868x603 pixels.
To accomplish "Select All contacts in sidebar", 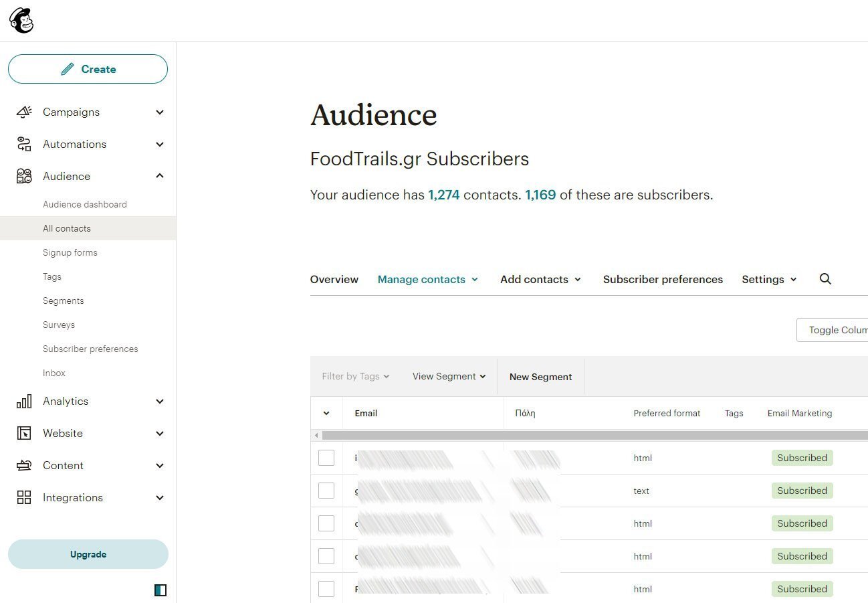I will 88,228.
